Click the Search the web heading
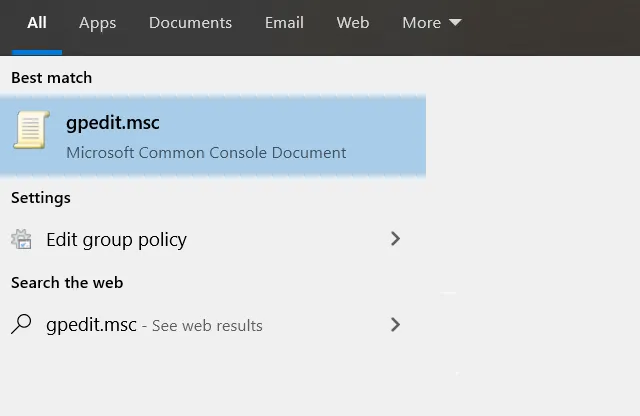 point(67,283)
